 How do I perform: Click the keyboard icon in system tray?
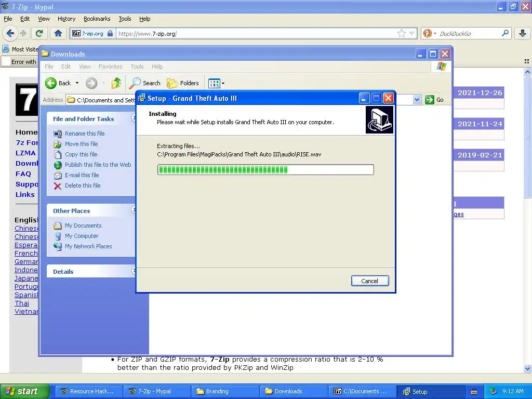point(474,392)
